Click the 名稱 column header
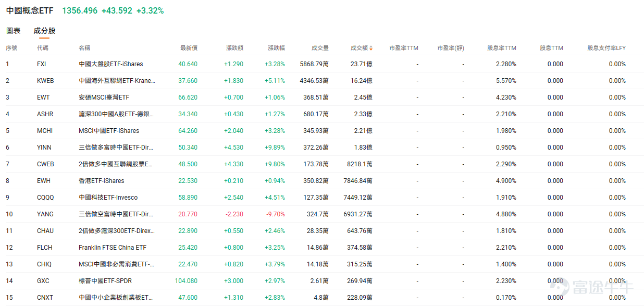This screenshot has width=644, height=306. click(84, 48)
